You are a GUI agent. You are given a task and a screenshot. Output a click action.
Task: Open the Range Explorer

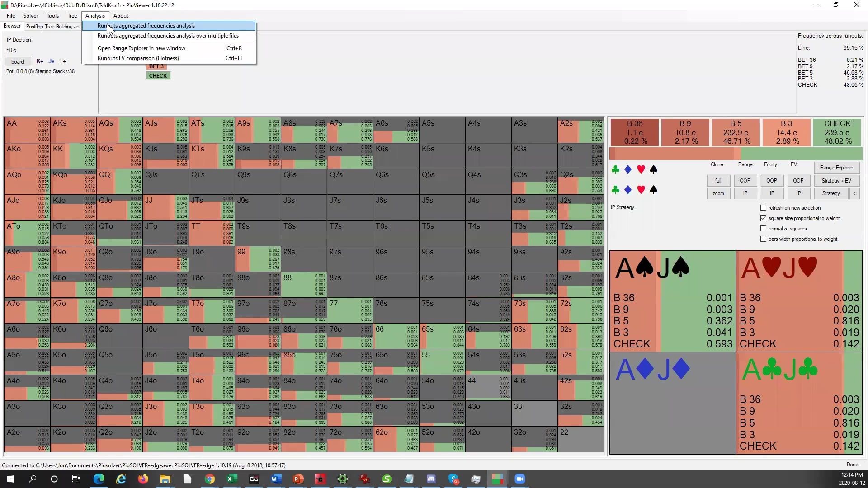click(836, 167)
